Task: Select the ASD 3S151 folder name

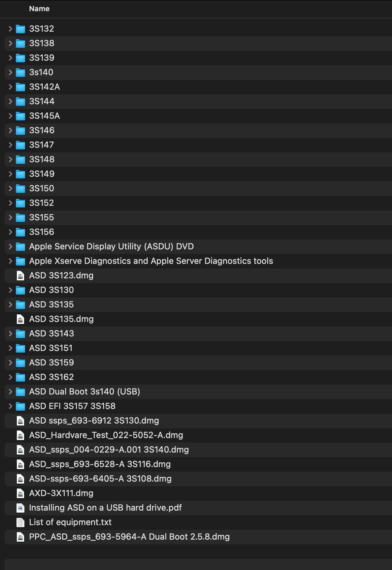Action: tap(51, 348)
